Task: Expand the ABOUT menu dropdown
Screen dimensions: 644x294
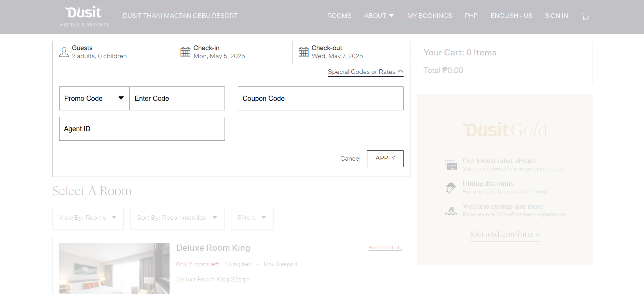Action: [x=379, y=16]
